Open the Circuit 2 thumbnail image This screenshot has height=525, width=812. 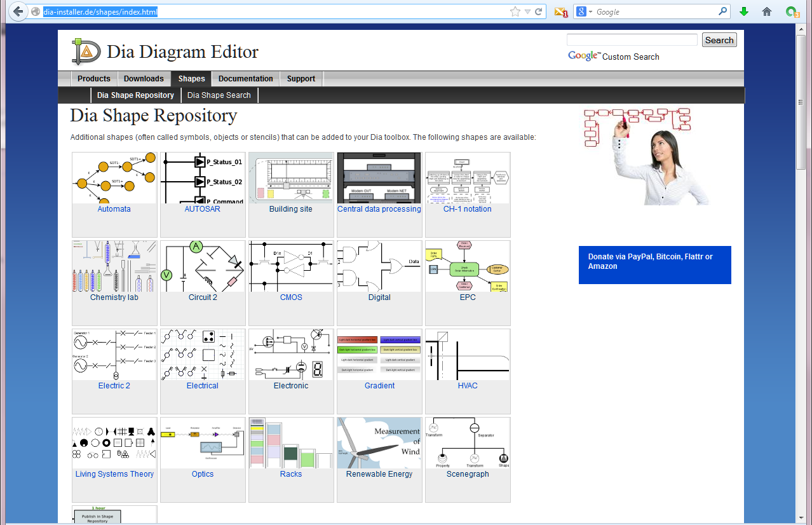[203, 266]
